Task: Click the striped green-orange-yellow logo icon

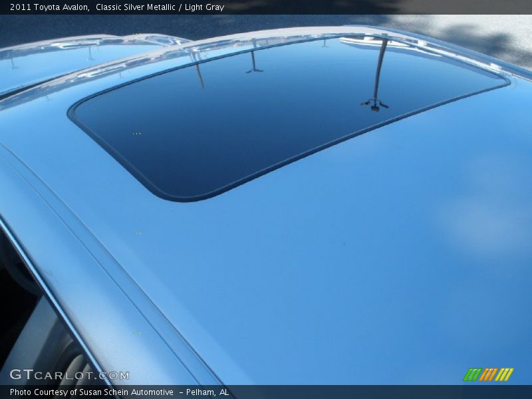Action: coord(489,374)
